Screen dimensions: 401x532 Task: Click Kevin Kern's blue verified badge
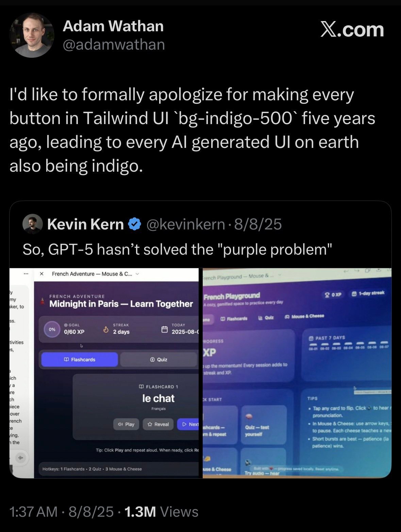tap(135, 224)
